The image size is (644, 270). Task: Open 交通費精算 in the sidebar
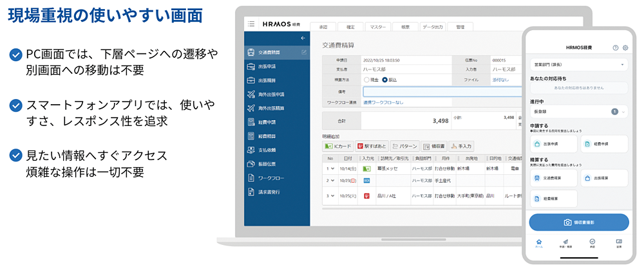277,52
